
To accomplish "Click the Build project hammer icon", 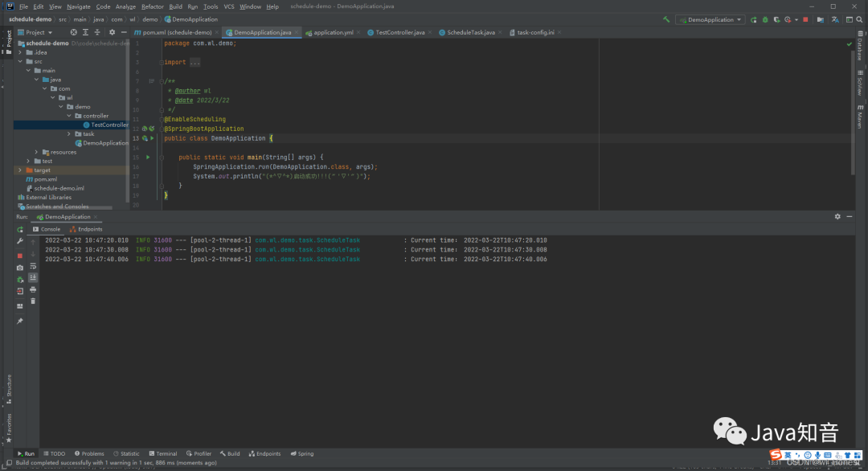I will (666, 19).
